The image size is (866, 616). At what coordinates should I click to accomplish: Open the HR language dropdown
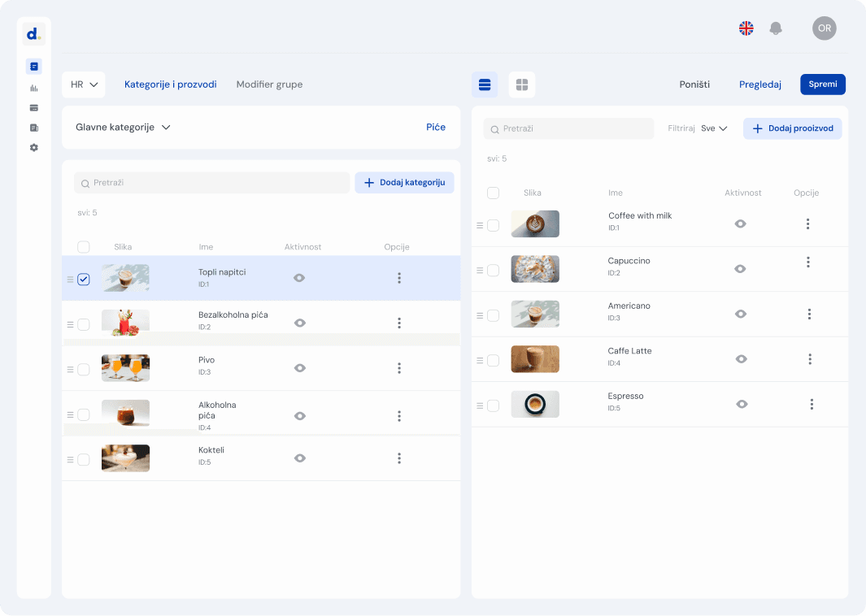pyautogui.click(x=84, y=85)
